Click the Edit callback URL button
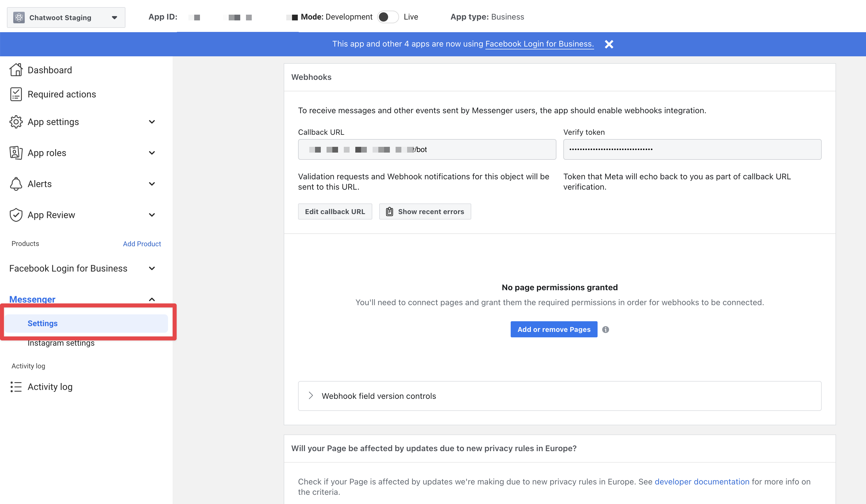Viewport: 866px width, 504px height. 335,211
